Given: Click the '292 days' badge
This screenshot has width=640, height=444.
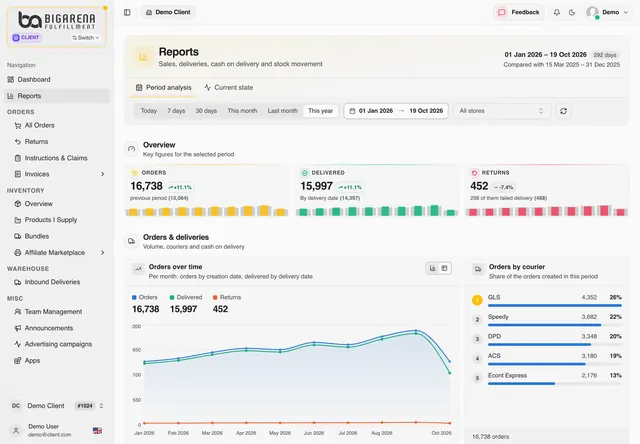Looking at the screenshot, I should (x=604, y=55).
